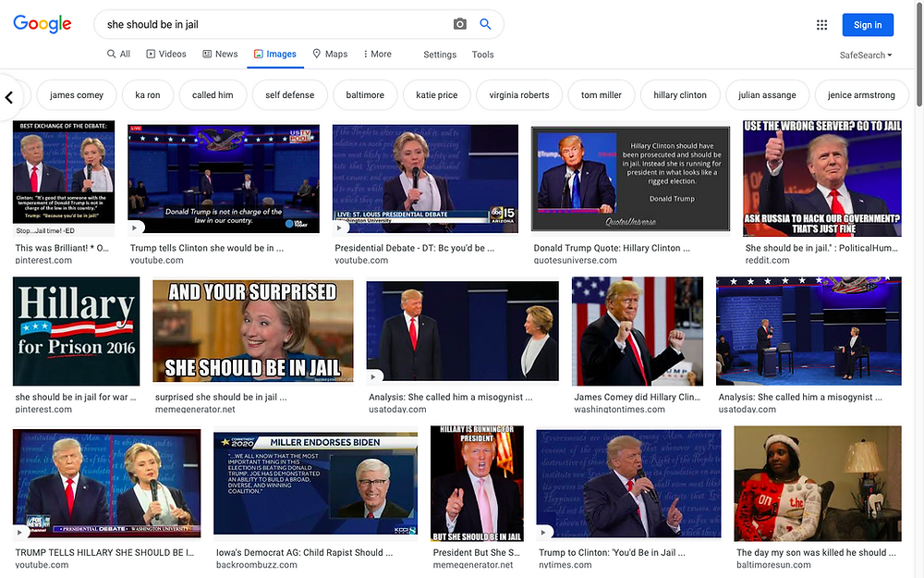Open 'Presidential Debate - DT: Bc you'd be' link
The height and width of the screenshot is (578, 924).
pos(414,248)
